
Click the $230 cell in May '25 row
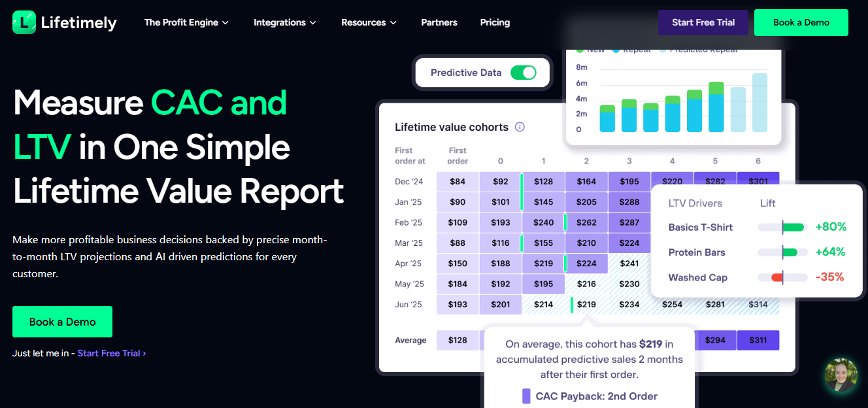629,284
